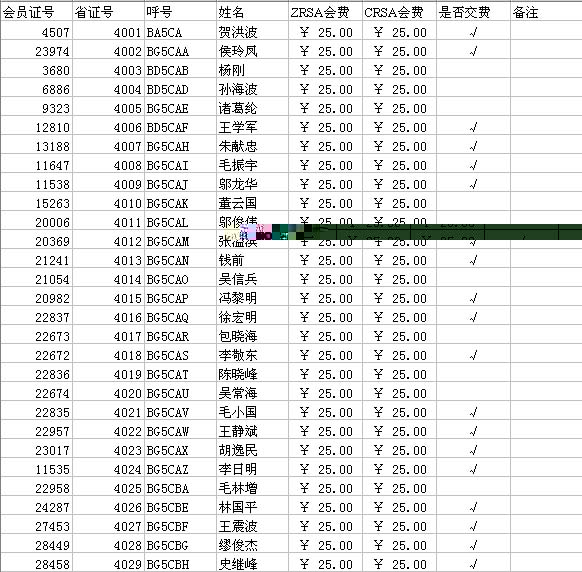Viewport: 582px width, 572px height.
Task: Select name cell 缪俊杰
Action: point(252,543)
